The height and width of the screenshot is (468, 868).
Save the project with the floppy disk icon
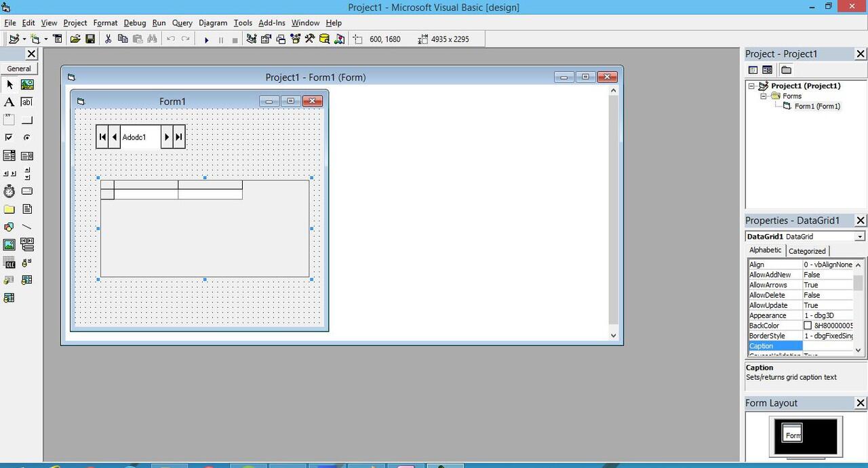pyautogui.click(x=90, y=39)
